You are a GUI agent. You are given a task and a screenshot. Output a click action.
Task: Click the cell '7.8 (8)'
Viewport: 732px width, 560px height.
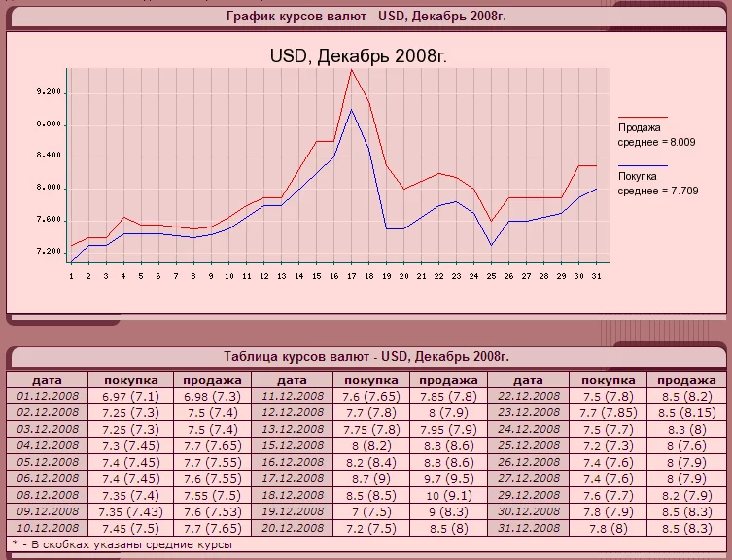(x=608, y=528)
